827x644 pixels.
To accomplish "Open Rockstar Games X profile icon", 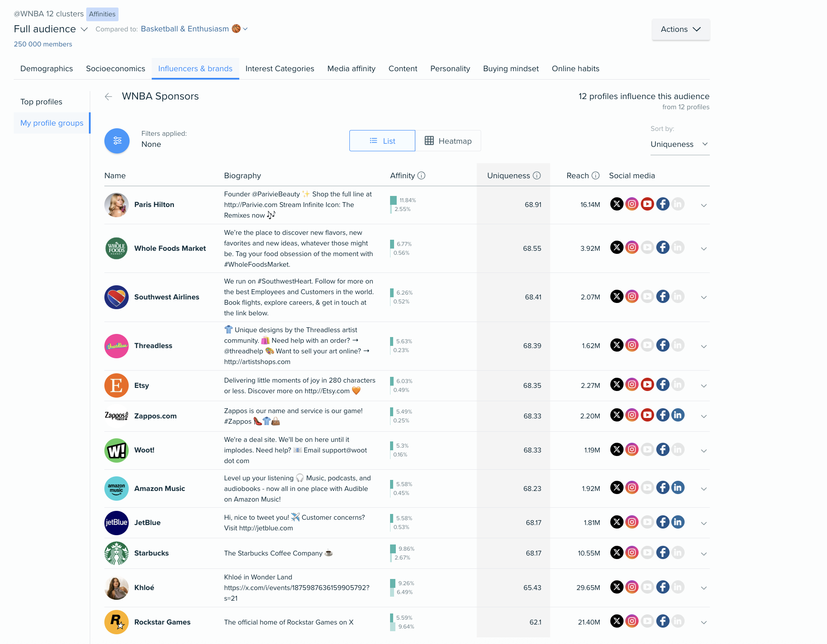I will coord(617,621).
